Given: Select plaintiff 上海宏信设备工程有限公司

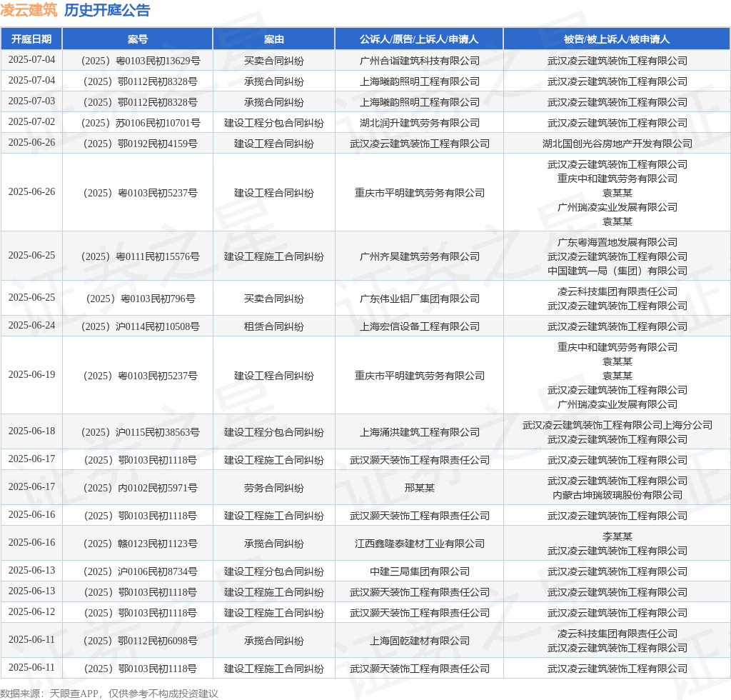Looking at the screenshot, I should (x=420, y=326).
